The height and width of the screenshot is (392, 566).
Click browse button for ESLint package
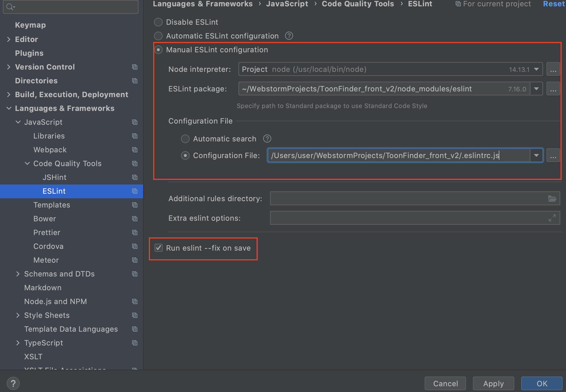coord(553,89)
